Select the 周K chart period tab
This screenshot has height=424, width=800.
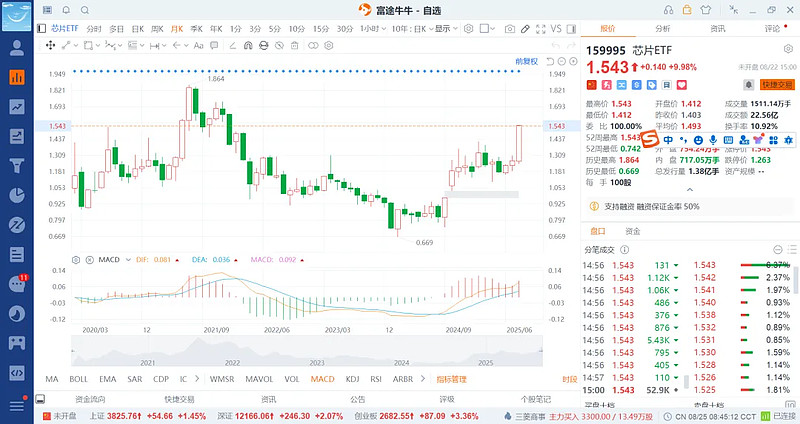pyautogui.click(x=157, y=29)
